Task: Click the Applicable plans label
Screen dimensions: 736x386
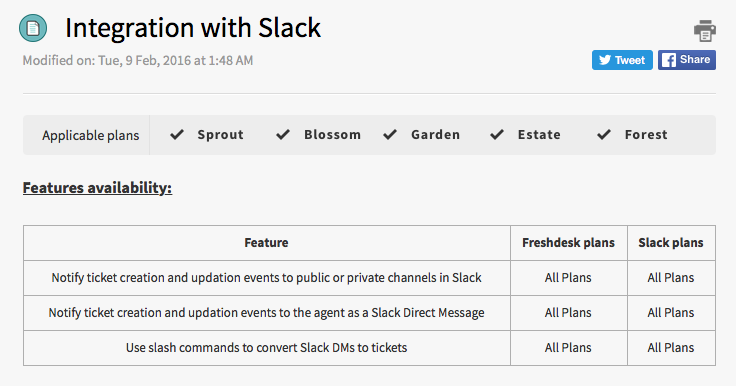Action: (91, 135)
